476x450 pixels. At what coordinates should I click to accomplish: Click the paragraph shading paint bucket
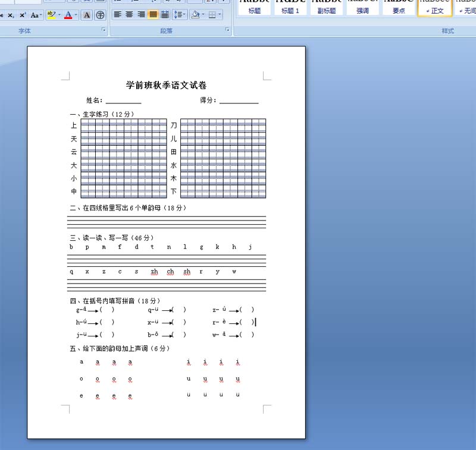point(196,14)
